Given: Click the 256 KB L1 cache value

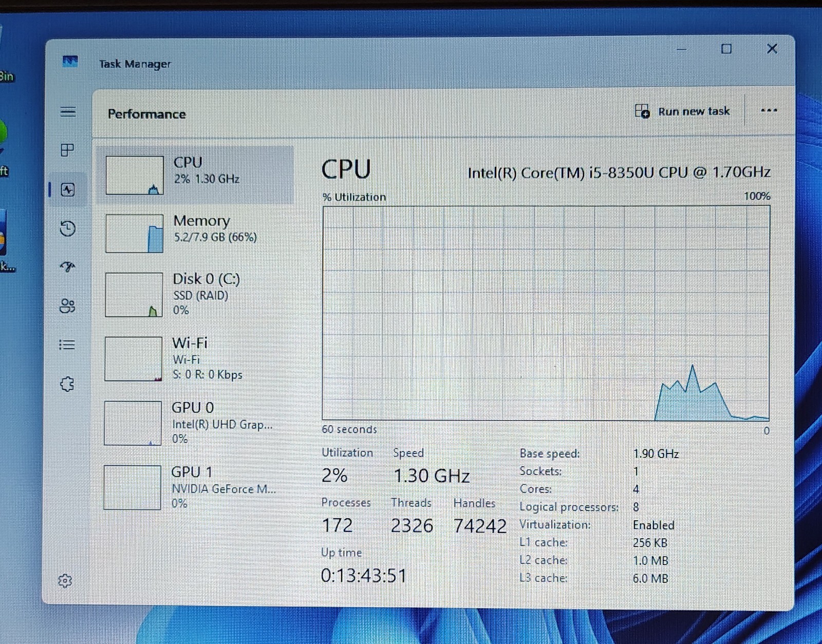Looking at the screenshot, I should tap(650, 543).
